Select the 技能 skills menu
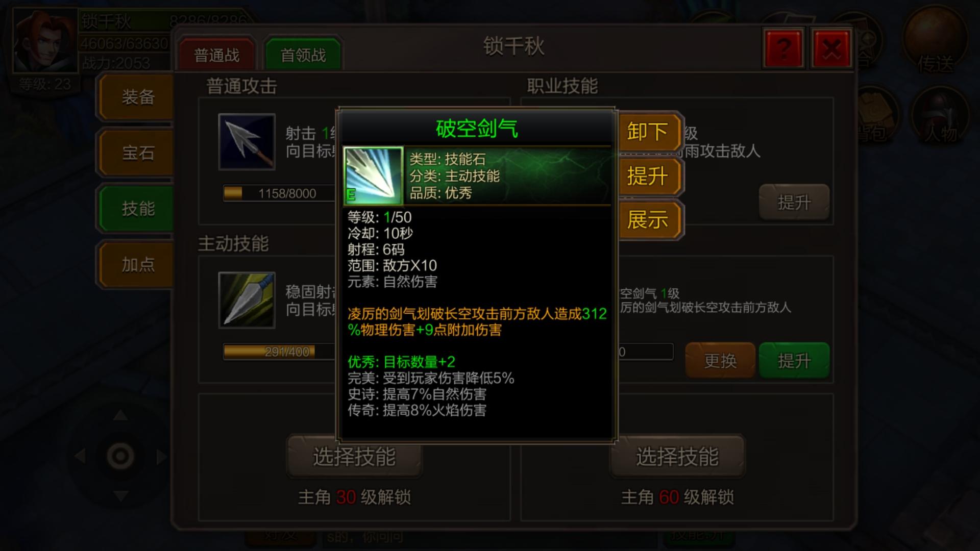The height and width of the screenshot is (551, 980). tap(137, 209)
